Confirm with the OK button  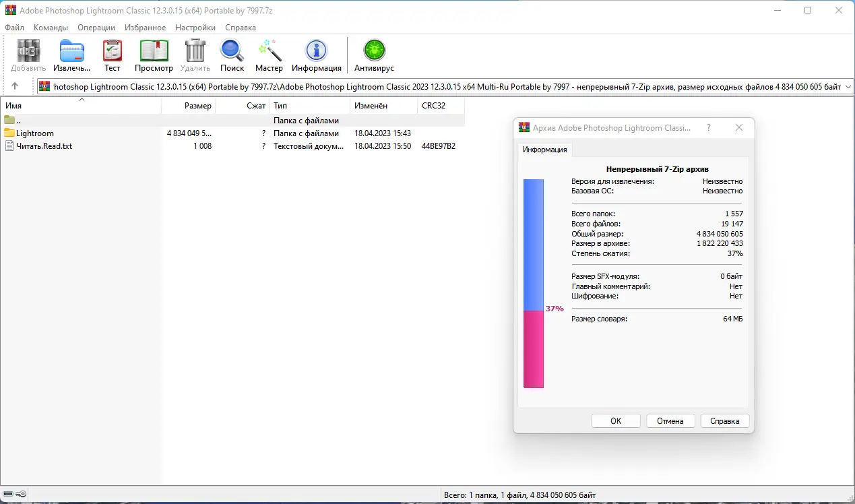(616, 420)
